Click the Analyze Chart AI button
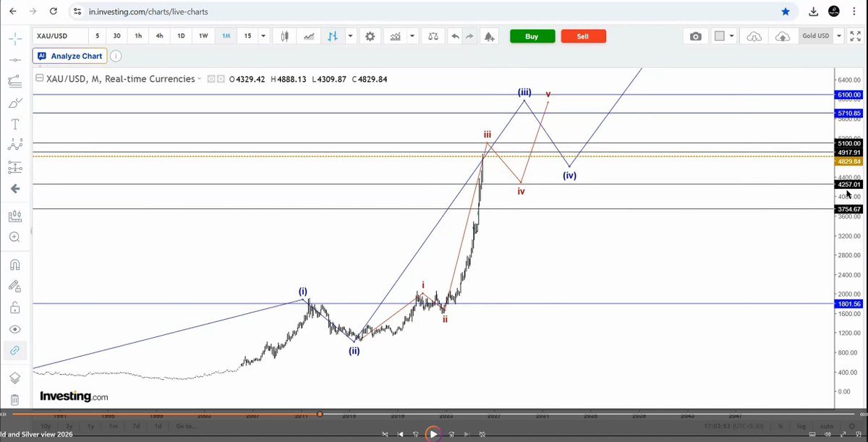The width and height of the screenshot is (868, 442). (x=70, y=56)
